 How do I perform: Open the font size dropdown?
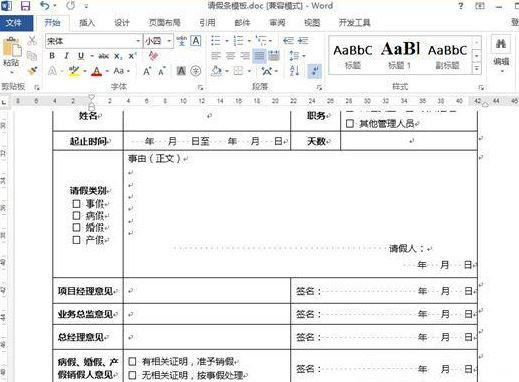click(x=169, y=41)
